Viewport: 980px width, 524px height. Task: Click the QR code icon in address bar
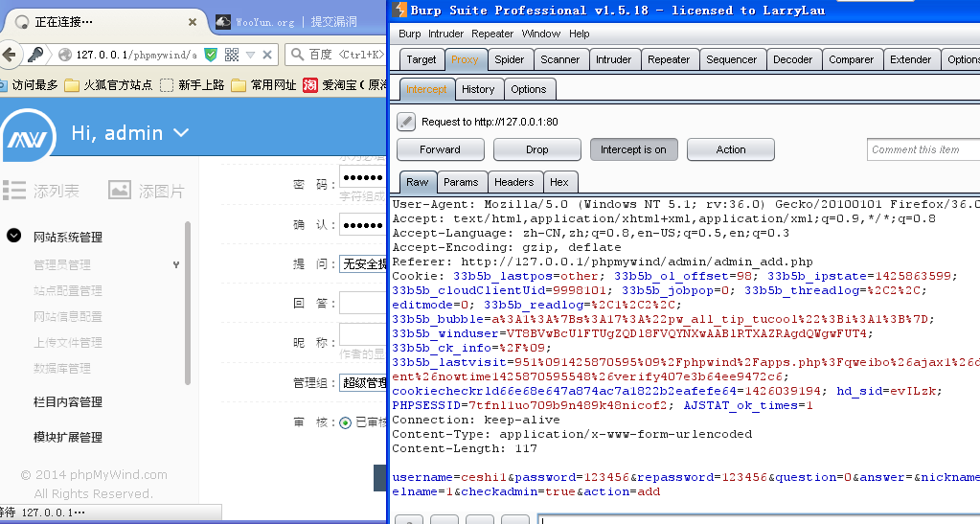(x=232, y=55)
